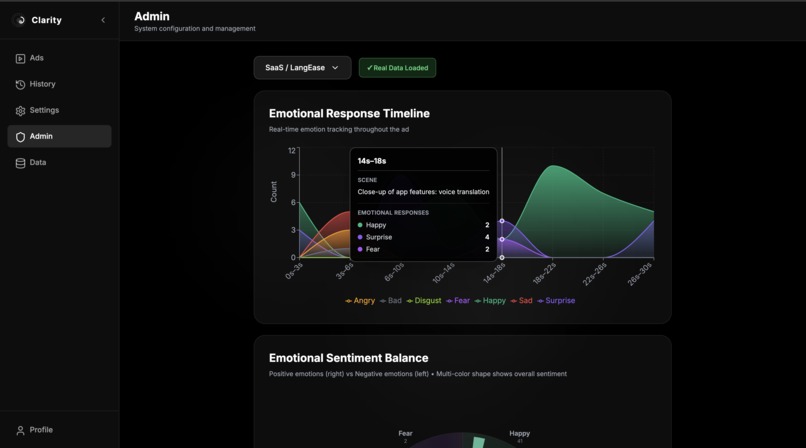Click the System configuration and management subtitle

tap(195, 29)
